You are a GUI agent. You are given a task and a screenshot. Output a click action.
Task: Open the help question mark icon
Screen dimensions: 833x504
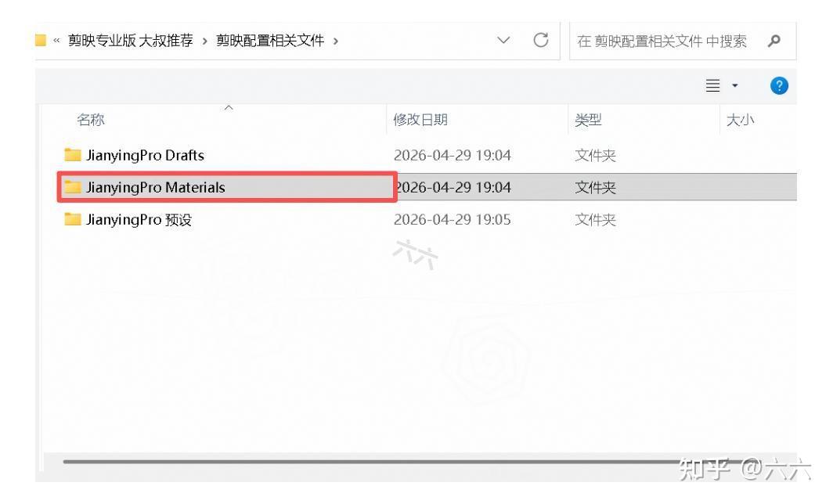click(779, 85)
